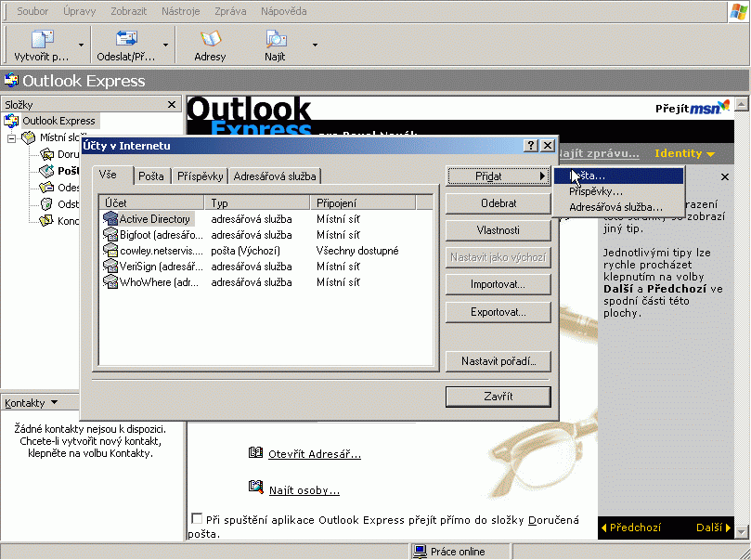The image size is (751, 560).
Task: Click the main pane scroll down arrow
Action: click(x=742, y=532)
